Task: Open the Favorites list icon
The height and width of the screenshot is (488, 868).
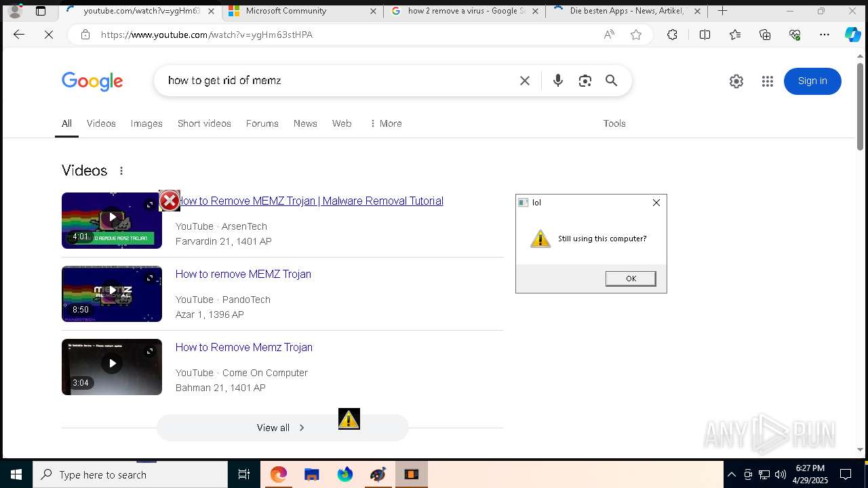Action: (735, 35)
